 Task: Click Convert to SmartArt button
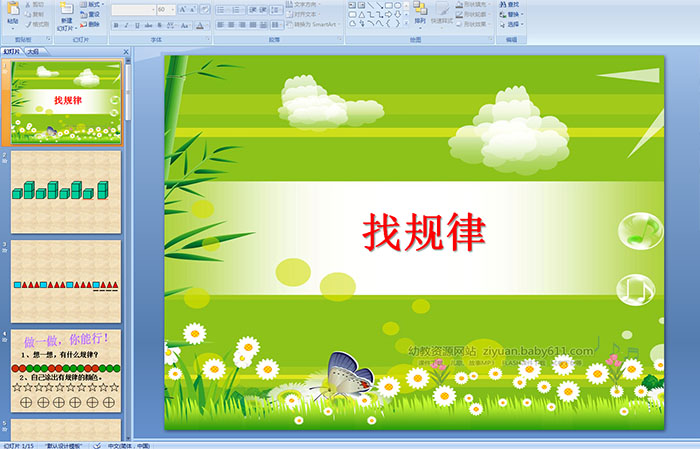tap(313, 24)
